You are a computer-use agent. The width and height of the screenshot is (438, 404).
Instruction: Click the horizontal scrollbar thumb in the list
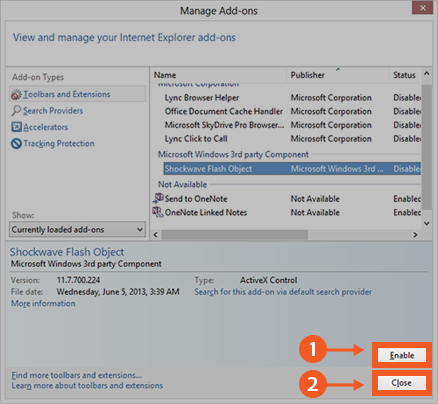pyautogui.click(x=234, y=235)
